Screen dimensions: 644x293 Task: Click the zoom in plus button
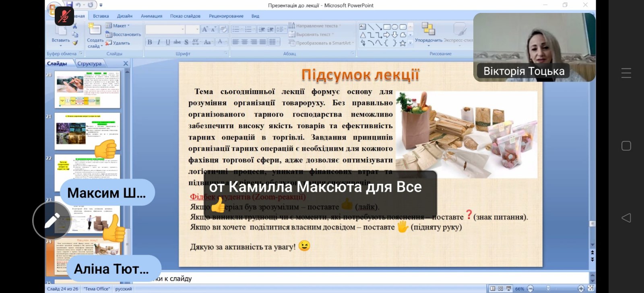(x=581, y=289)
